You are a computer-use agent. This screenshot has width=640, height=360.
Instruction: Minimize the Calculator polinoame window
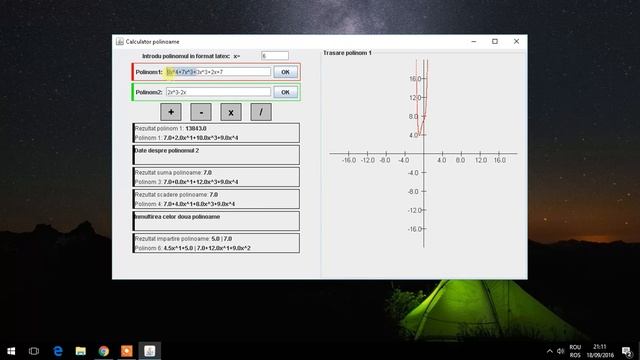(473, 42)
